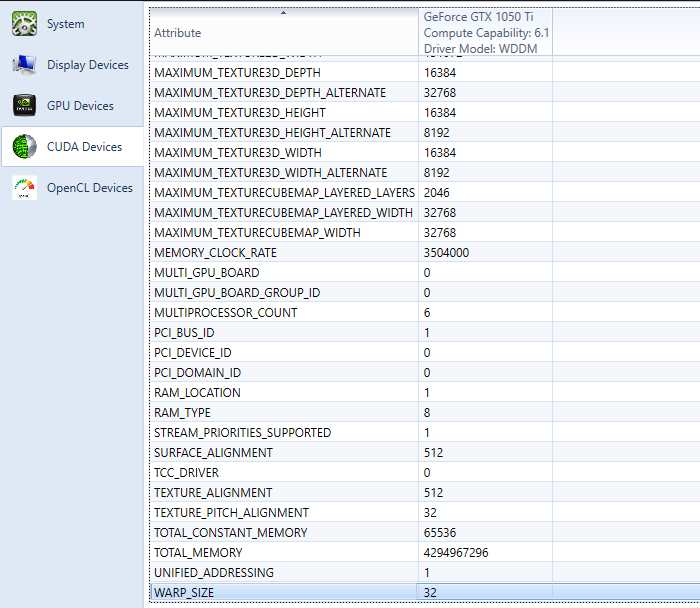Image resolution: width=700 pixels, height=608 pixels.
Task: Open the System page label
Action: 66,24
